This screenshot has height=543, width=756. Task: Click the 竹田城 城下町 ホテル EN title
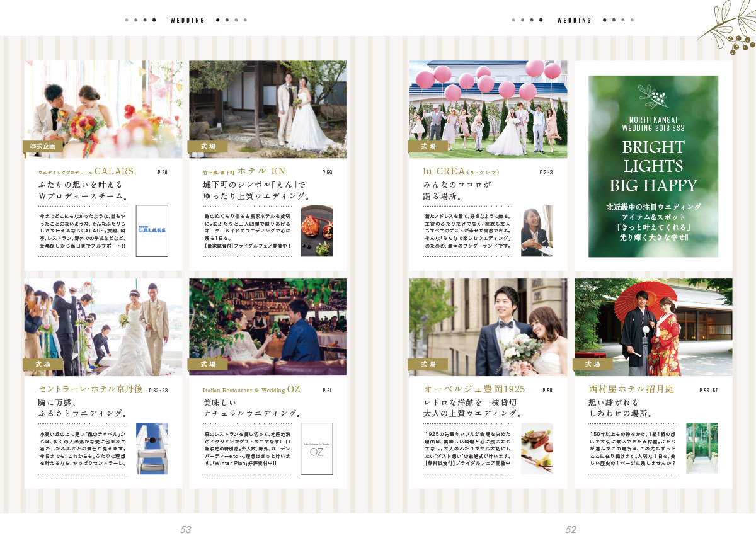click(x=244, y=171)
